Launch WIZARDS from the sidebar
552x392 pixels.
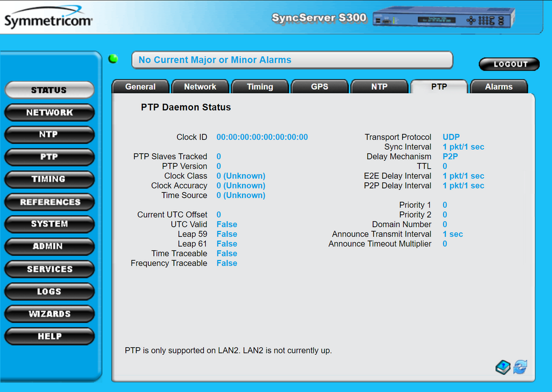pyautogui.click(x=49, y=314)
